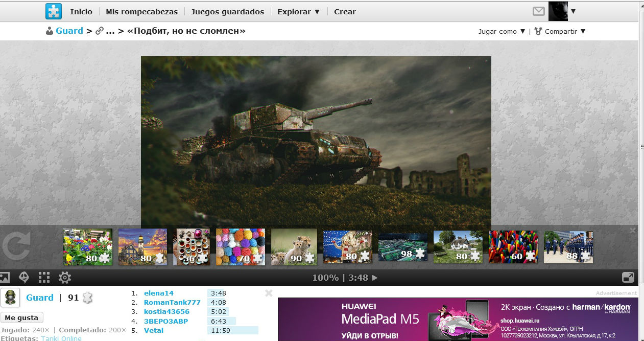Image resolution: width=644 pixels, height=341 pixels.
Task: Open the Christmas girl 80-piece puzzle
Action: tap(348, 246)
